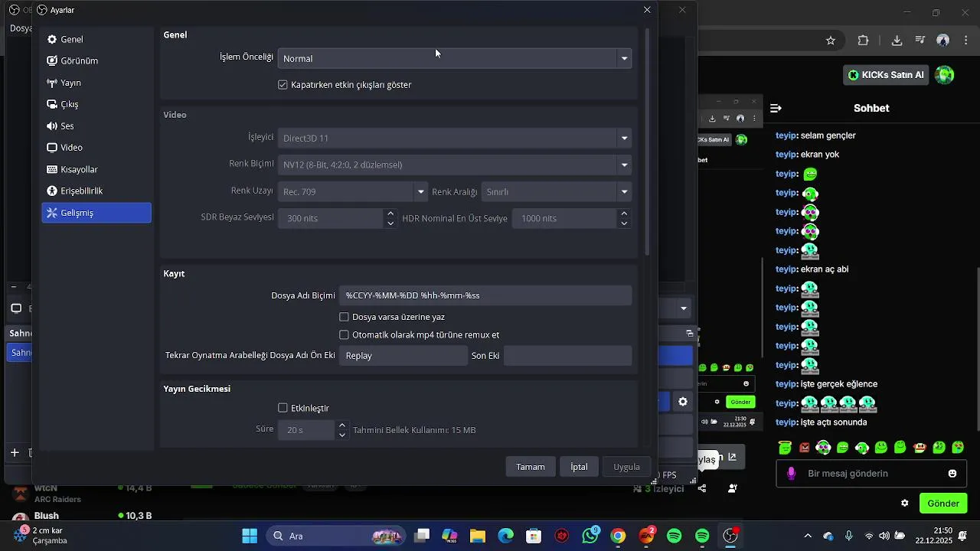Send message with main Gönder button
980x551 pixels.
943,504
